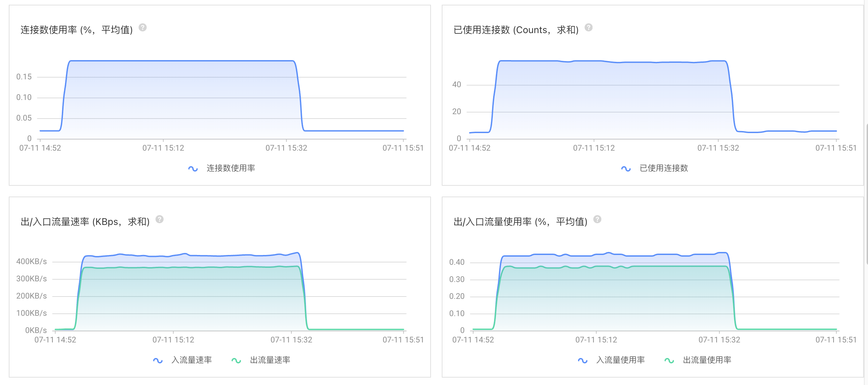
Task: Click 0KB/s axis label in traffic rate chart
Action: (x=36, y=330)
